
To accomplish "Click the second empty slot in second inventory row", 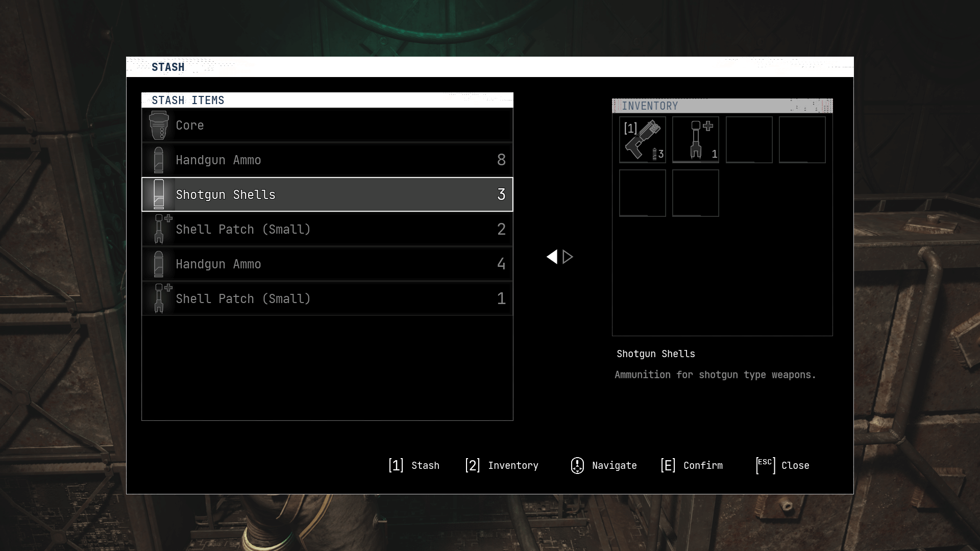I will pyautogui.click(x=696, y=193).
